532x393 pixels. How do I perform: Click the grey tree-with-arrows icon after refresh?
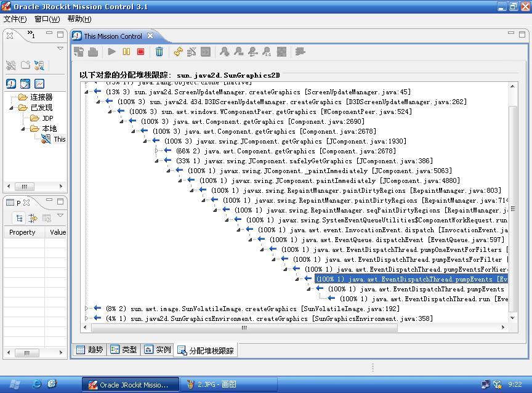coord(191,52)
